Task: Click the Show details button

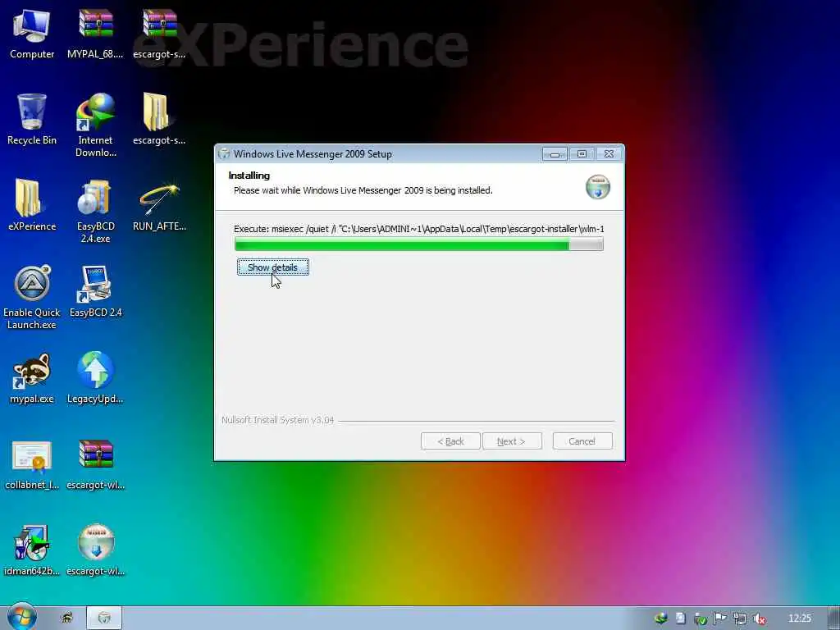Action: (272, 267)
